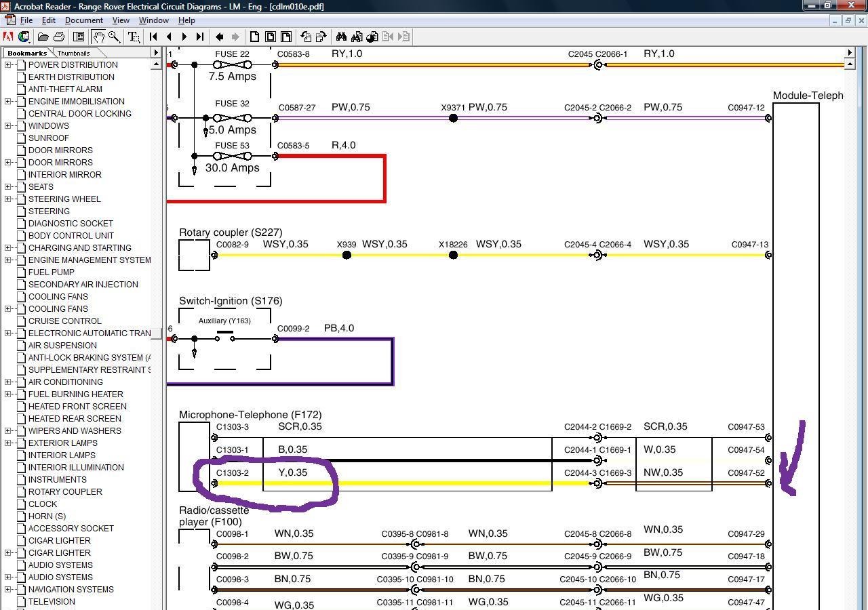Go to the next page
Screen dimensions: 868x610
click(184, 37)
